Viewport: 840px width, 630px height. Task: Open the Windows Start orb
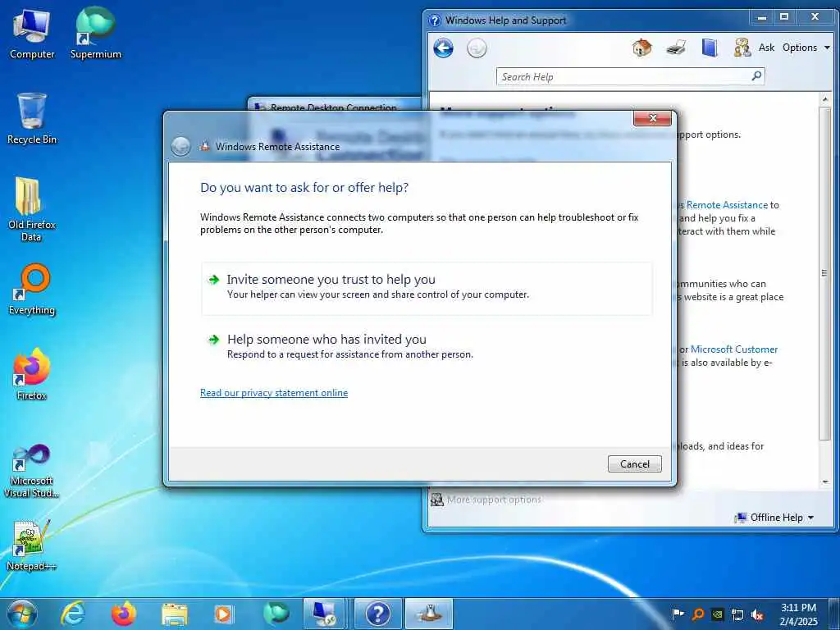(x=22, y=614)
